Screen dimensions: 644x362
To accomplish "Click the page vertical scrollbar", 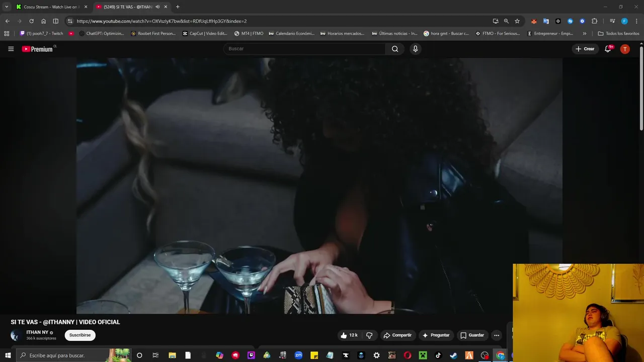I will coord(641,88).
